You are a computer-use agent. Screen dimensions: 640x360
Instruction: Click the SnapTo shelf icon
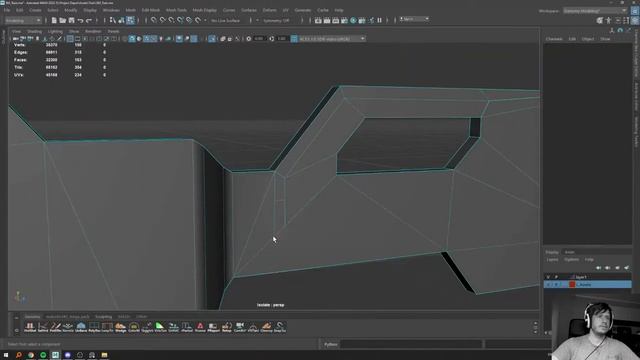tap(280, 327)
